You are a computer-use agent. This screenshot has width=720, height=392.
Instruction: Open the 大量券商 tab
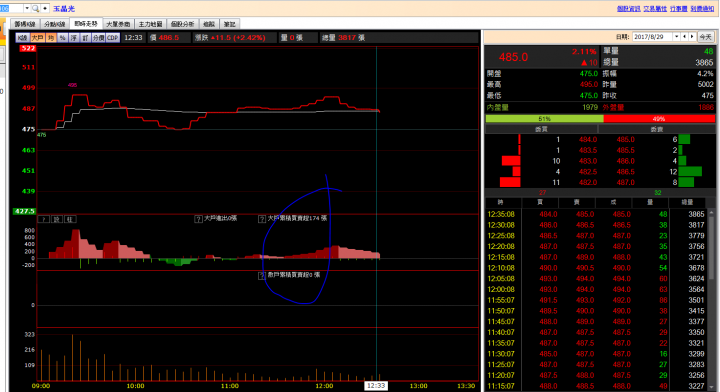pyautogui.click(x=118, y=24)
